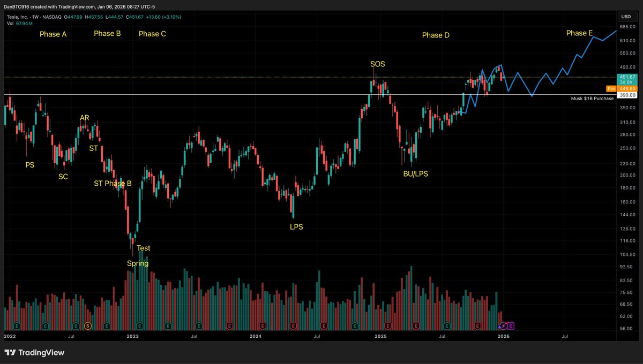Click the purple upcoming earnings E marker
The image size is (643, 364).
[x=511, y=325]
